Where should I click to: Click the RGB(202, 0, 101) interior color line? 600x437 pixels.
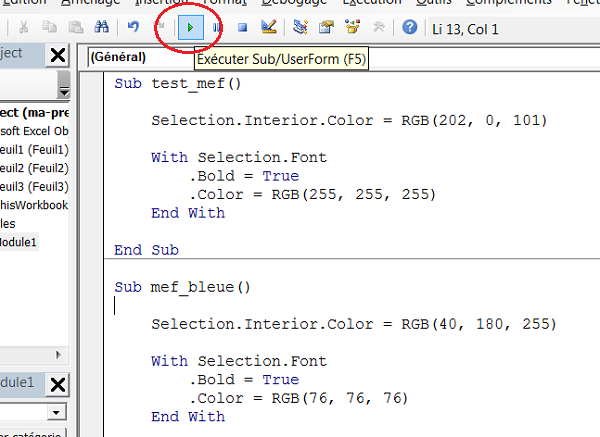coord(349,121)
